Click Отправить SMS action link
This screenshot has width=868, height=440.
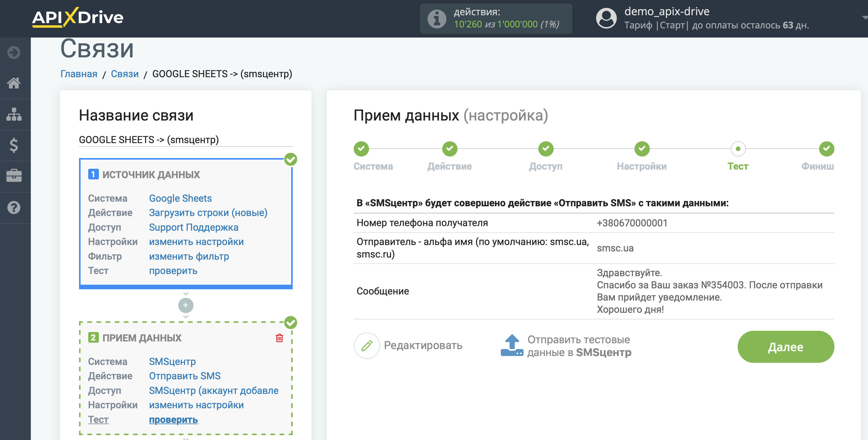(x=185, y=376)
